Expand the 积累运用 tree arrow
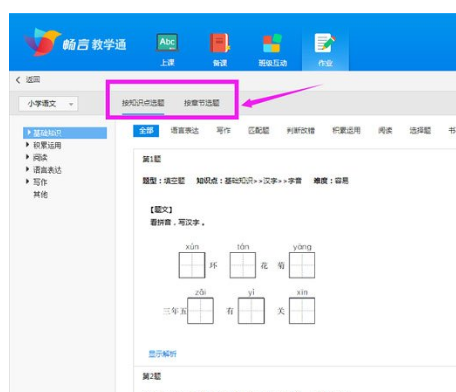This screenshot has width=456, height=392. pyautogui.click(x=28, y=145)
